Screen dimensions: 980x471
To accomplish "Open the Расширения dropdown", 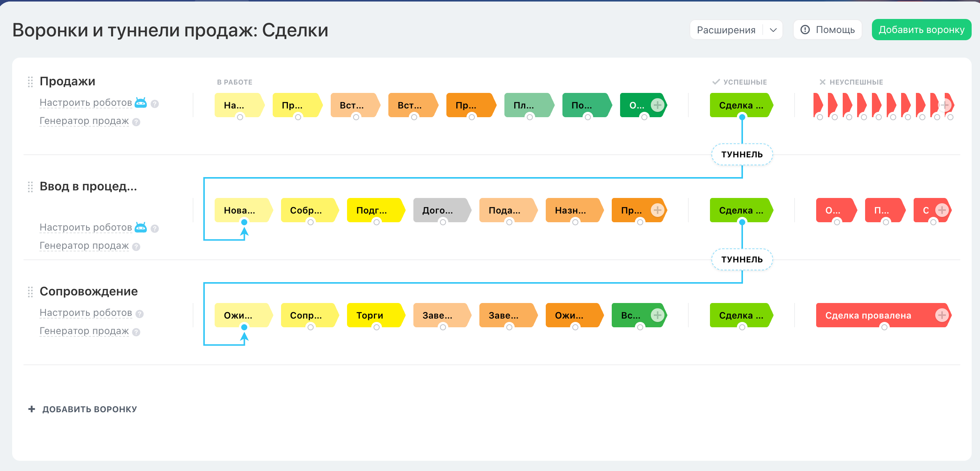I will click(x=726, y=30).
